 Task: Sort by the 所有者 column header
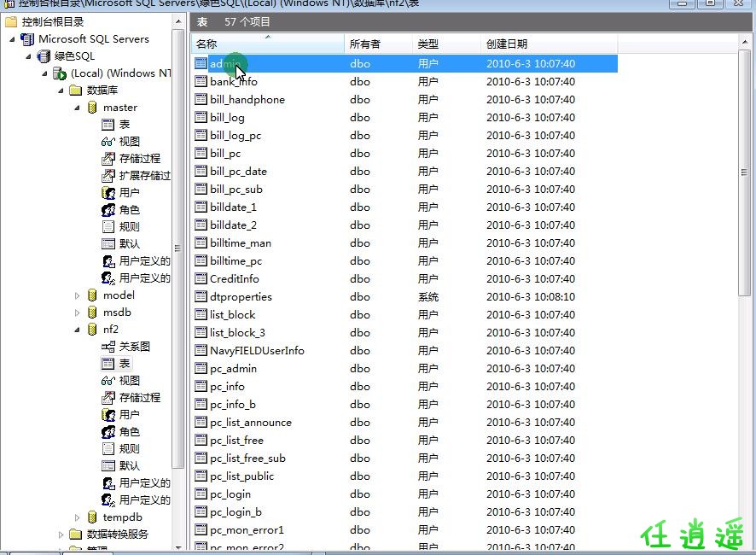coord(379,44)
